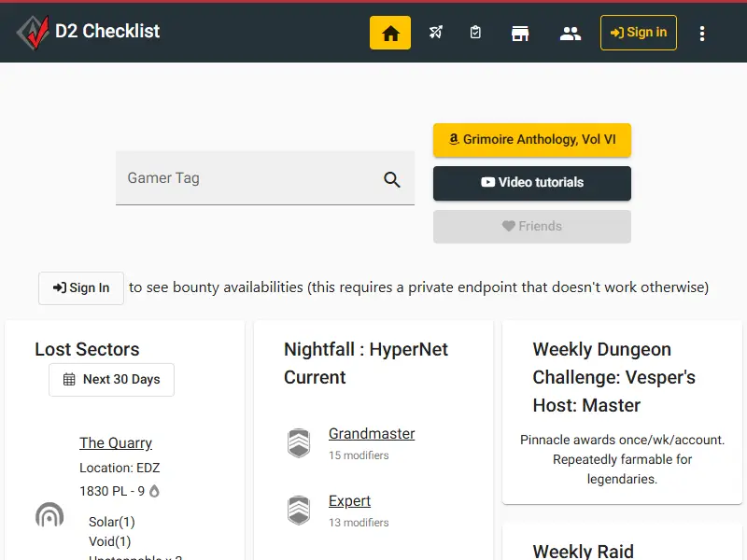Select the 15 modifiers text

pos(359,455)
